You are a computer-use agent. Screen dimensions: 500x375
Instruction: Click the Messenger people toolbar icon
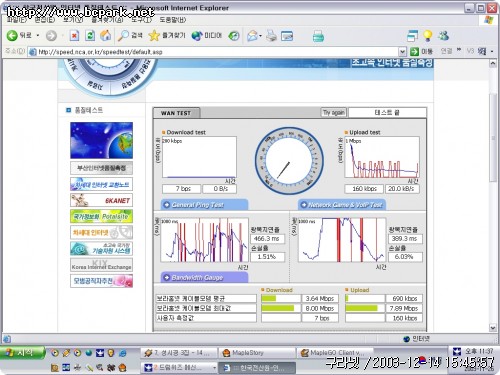coord(443,36)
